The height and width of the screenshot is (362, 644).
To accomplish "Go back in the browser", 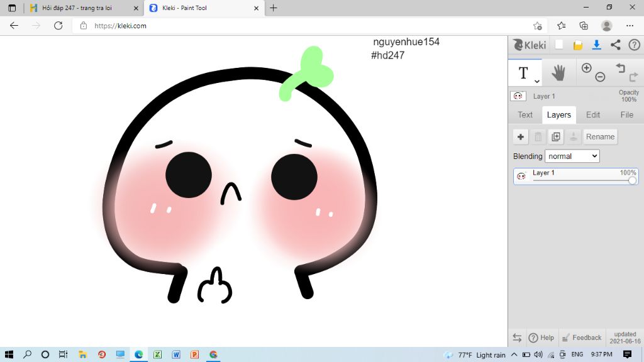I will point(14,26).
